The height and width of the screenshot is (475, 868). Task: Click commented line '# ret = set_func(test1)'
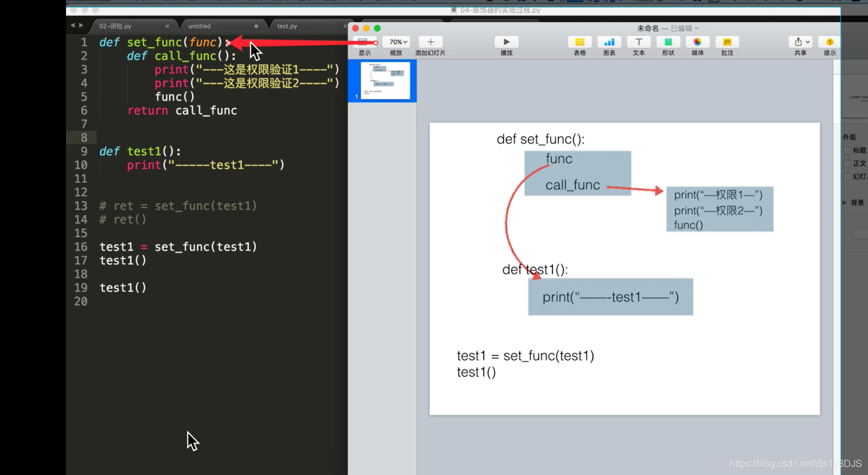178,206
